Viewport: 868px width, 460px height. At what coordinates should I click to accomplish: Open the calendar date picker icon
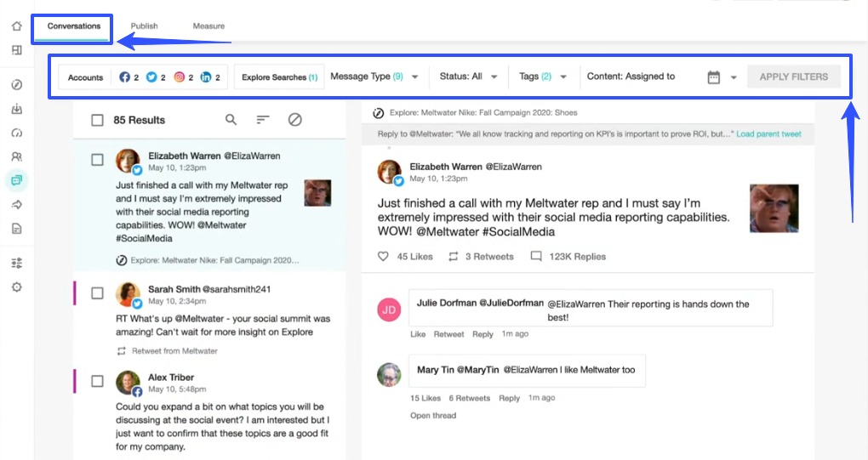(714, 77)
